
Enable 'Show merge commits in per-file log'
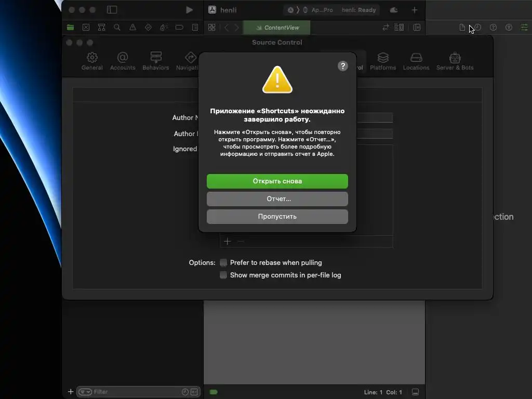(223, 275)
